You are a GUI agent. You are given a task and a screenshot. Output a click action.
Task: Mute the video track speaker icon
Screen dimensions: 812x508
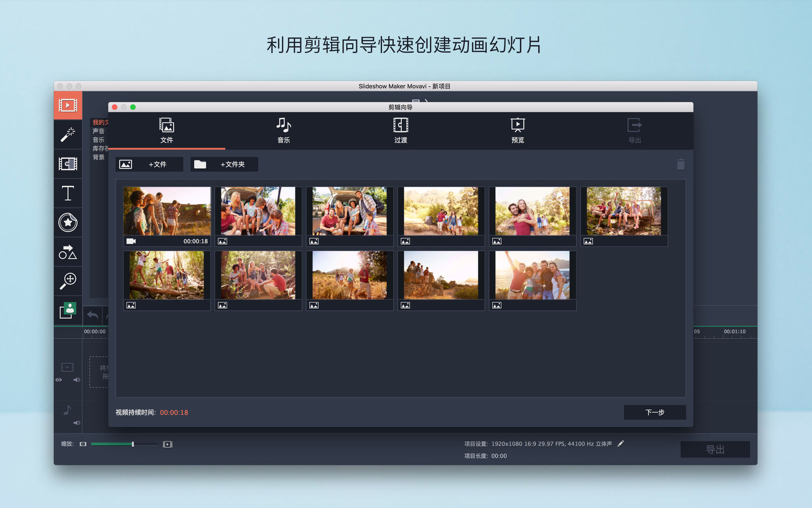click(77, 380)
